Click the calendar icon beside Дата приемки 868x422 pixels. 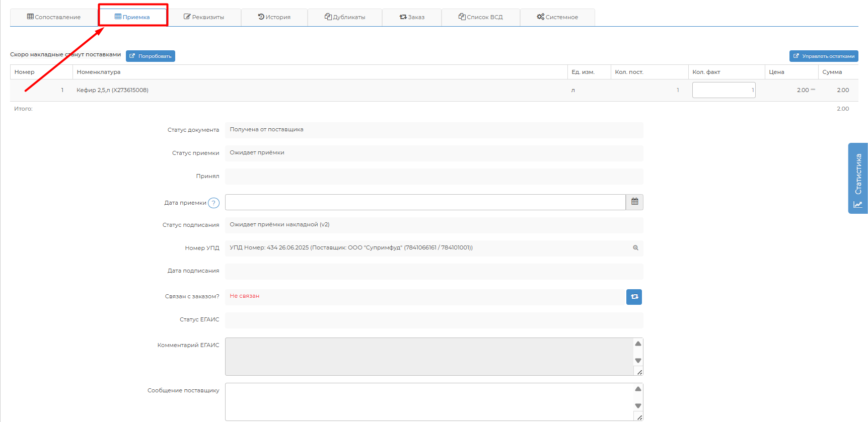(x=634, y=202)
